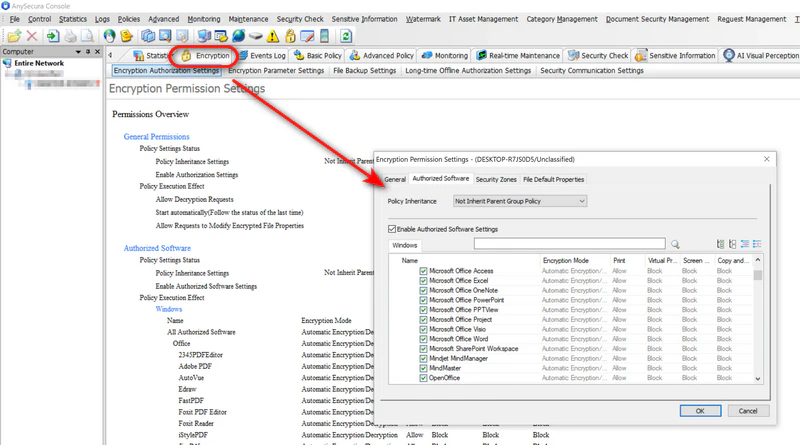The image size is (800, 445).
Task: Toggle the Microsoft Office PowerPoint checkbox
Action: (423, 300)
